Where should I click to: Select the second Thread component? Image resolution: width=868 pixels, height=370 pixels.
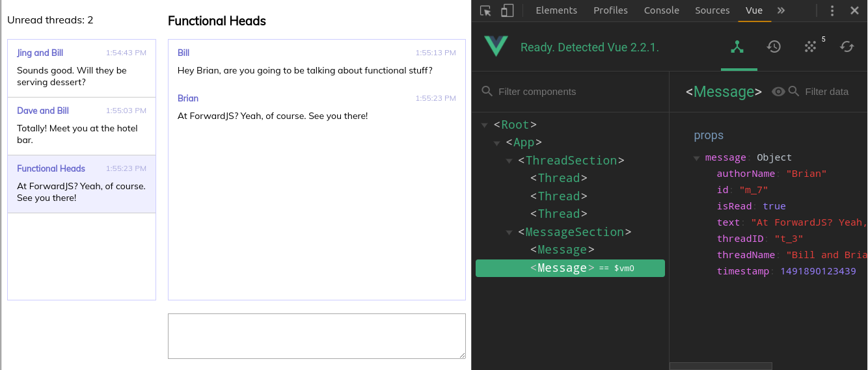click(559, 196)
